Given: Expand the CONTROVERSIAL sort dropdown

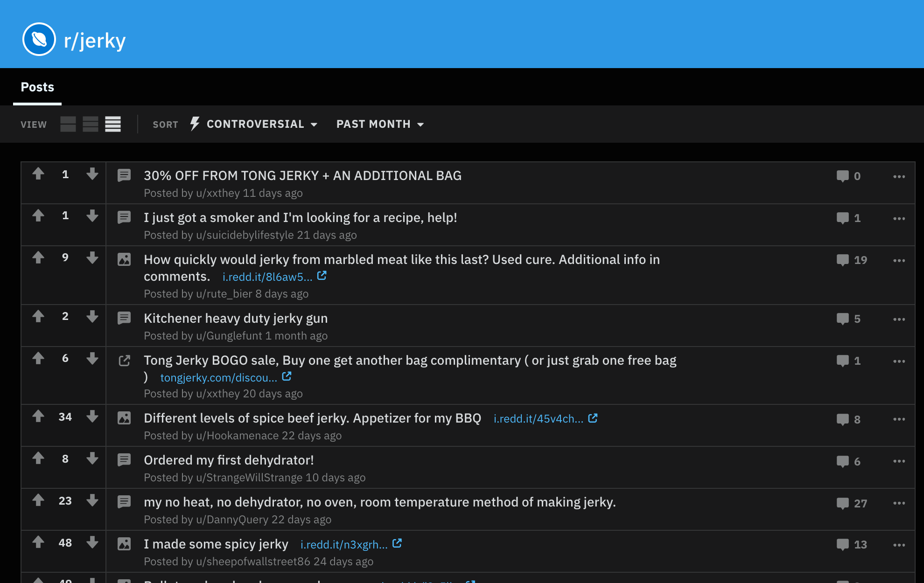Looking at the screenshot, I should pos(263,124).
